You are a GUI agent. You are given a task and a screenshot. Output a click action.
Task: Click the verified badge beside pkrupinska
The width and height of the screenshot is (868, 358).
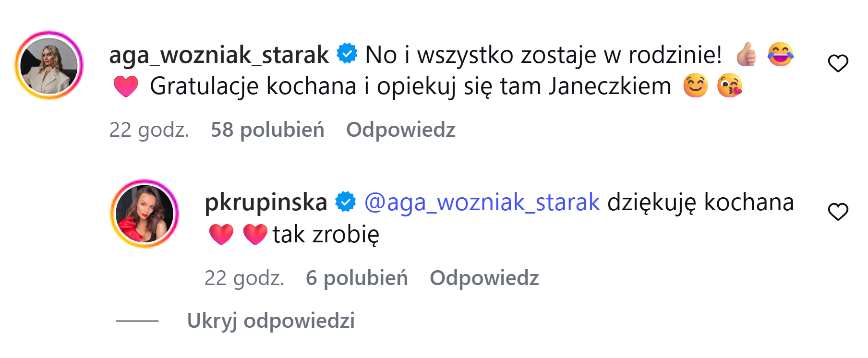pos(345,202)
